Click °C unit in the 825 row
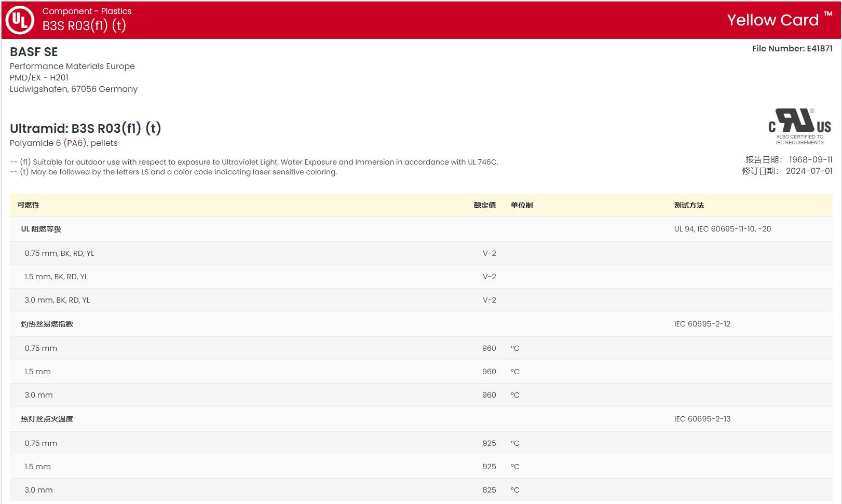This screenshot has width=842, height=504. click(x=515, y=490)
